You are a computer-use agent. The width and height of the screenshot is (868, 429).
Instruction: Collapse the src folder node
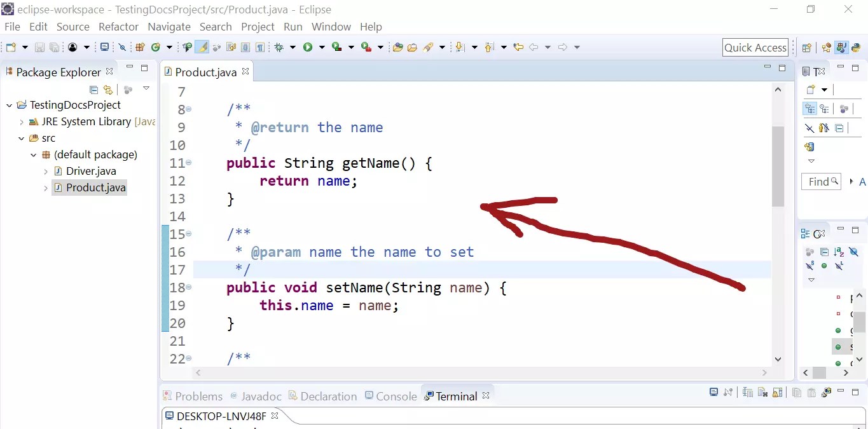(x=22, y=138)
